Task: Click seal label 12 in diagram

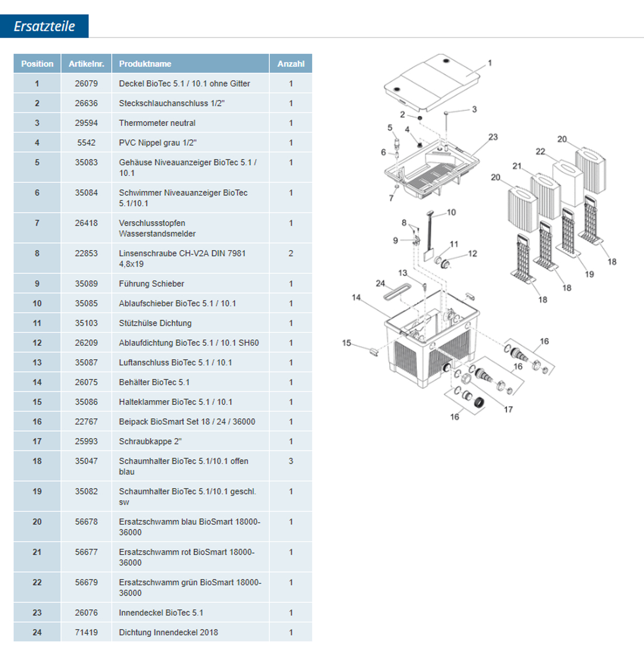Action: click(x=472, y=254)
